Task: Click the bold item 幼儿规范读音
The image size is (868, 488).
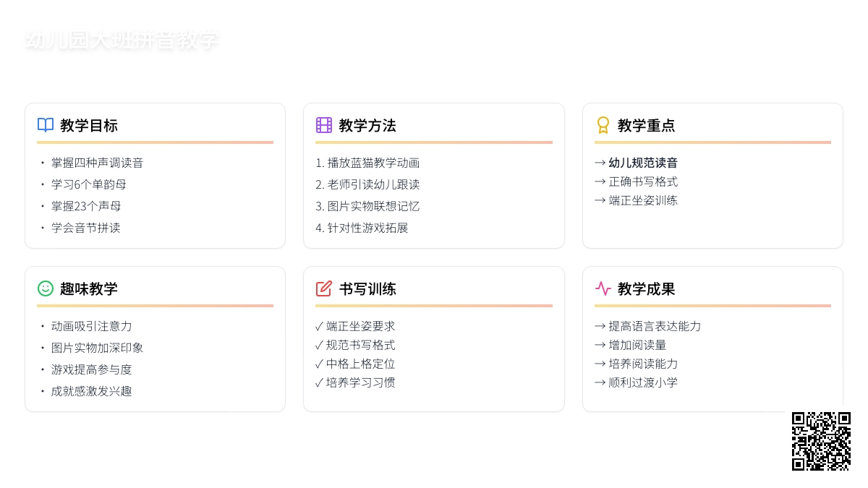Action: [x=643, y=163]
